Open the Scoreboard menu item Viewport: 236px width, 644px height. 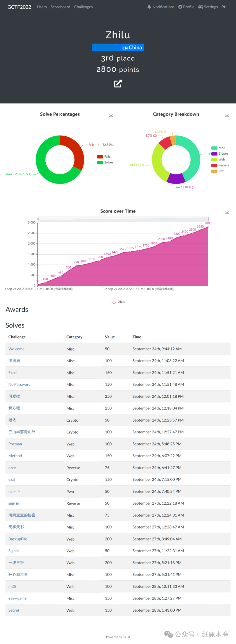point(60,7)
